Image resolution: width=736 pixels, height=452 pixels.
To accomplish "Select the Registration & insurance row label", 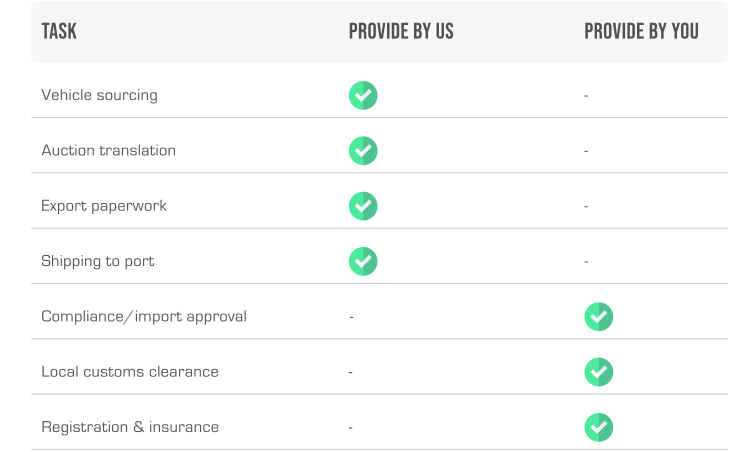I will 130,427.
